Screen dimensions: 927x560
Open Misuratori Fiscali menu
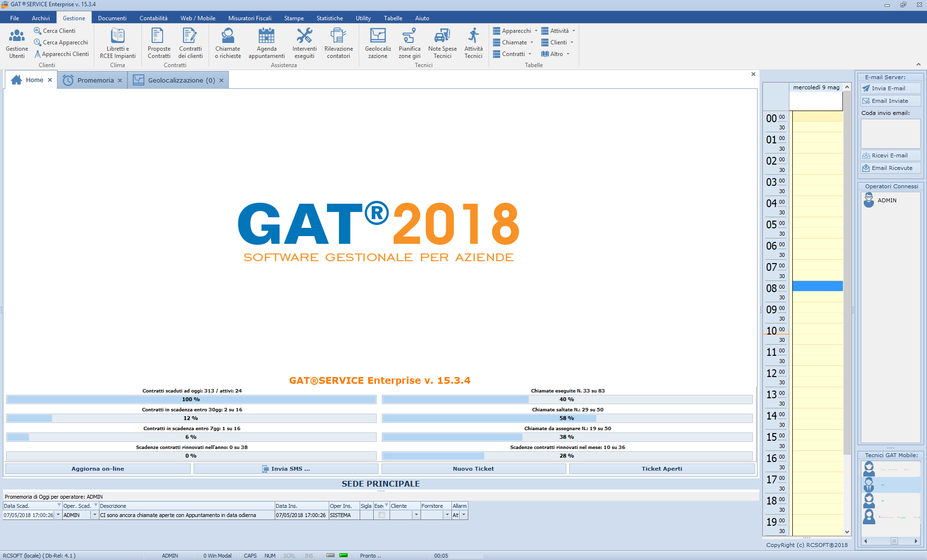click(x=250, y=18)
